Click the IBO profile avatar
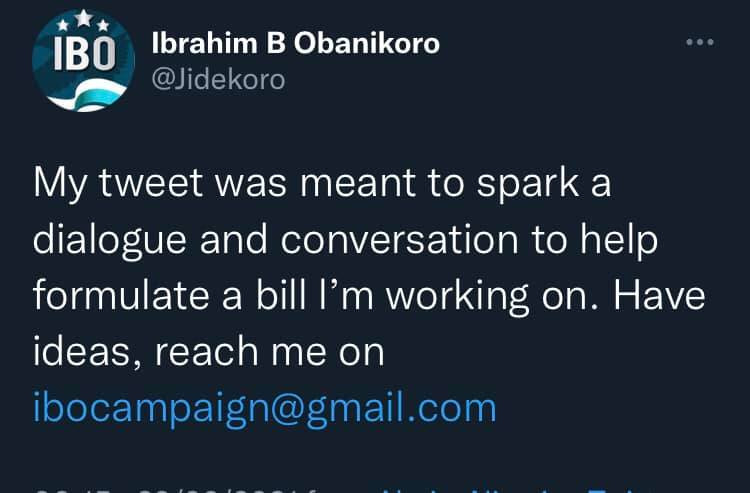 (82, 61)
